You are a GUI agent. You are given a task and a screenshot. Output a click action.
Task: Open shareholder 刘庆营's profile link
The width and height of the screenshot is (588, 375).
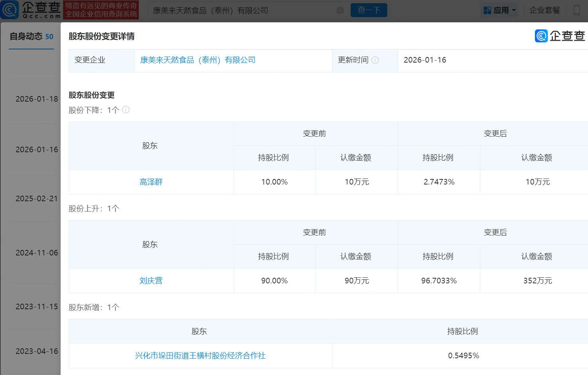[x=151, y=281]
